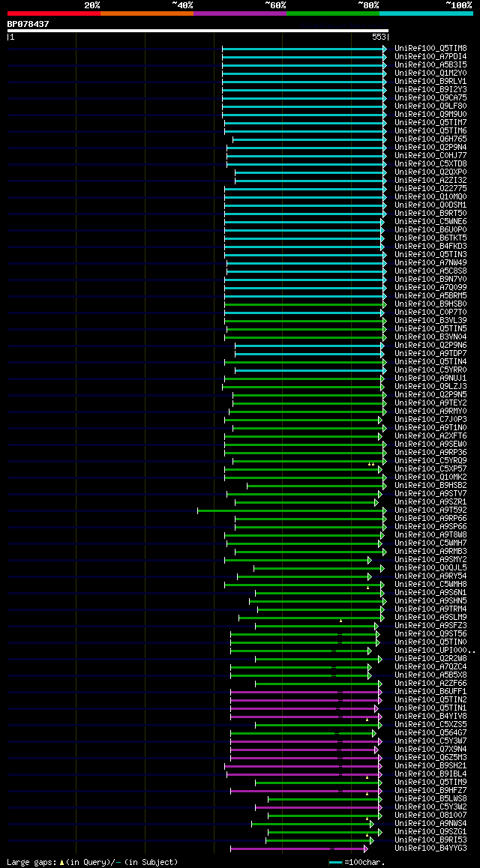
Task: Open hit UniRef100_A7PDI4
Action: 430,57
